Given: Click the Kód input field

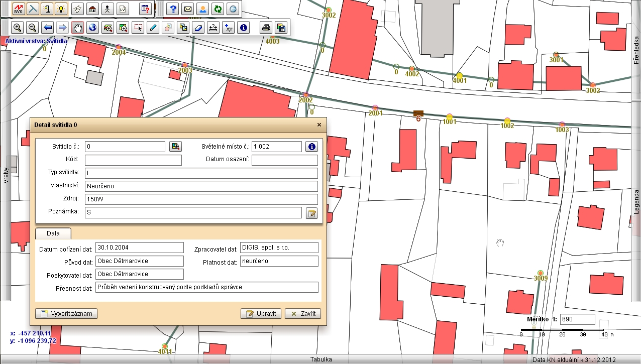Looking at the screenshot, I should tap(133, 160).
